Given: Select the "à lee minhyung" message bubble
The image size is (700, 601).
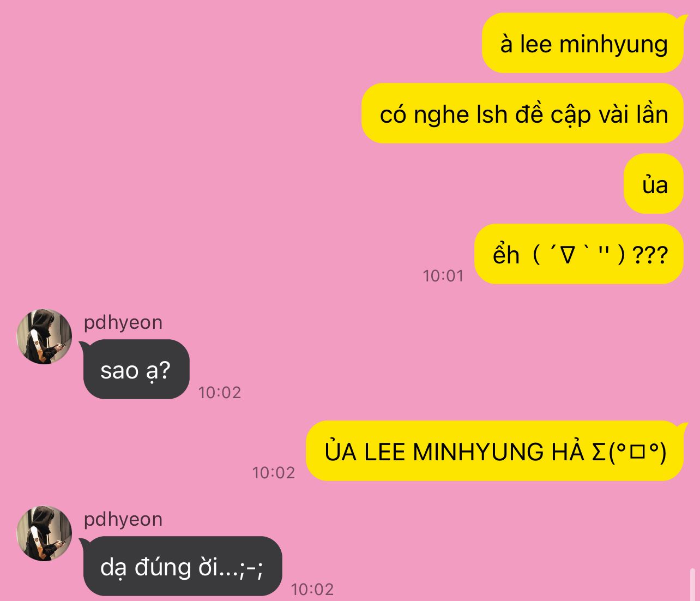Looking at the screenshot, I should coord(583,43).
